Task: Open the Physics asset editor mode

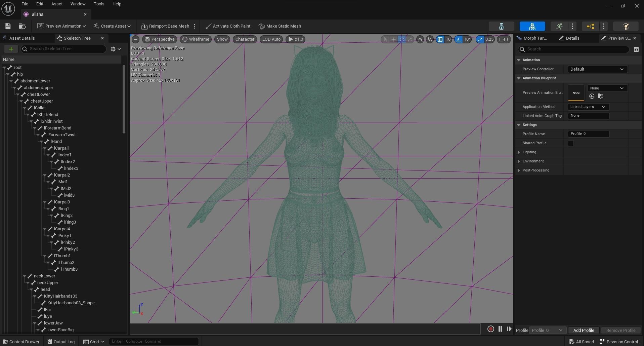Action: [626, 26]
